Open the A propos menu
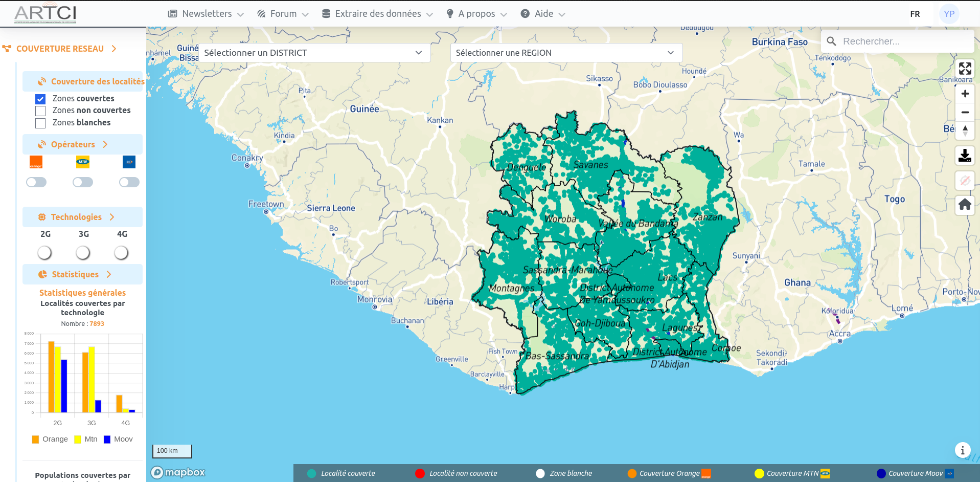The image size is (980, 482). click(476, 14)
